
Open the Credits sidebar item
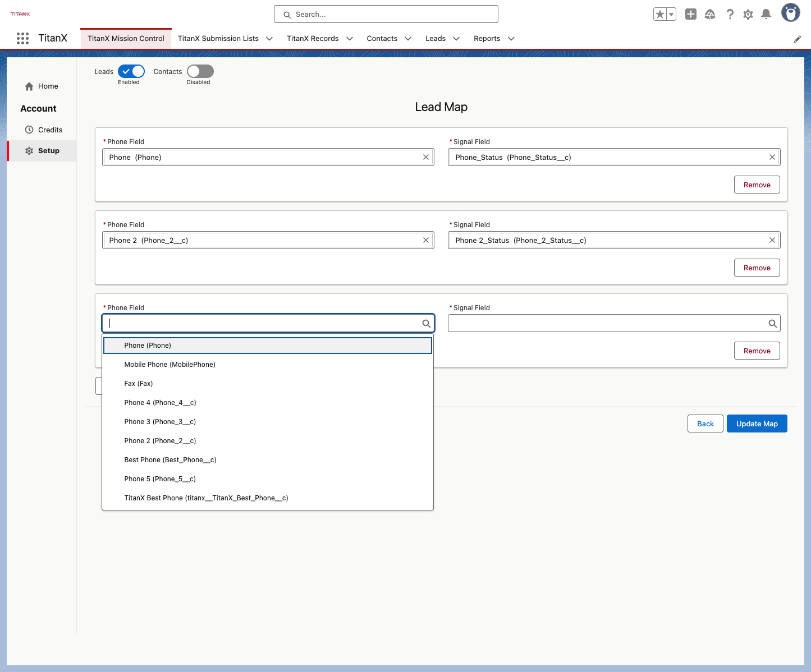pyautogui.click(x=42, y=130)
